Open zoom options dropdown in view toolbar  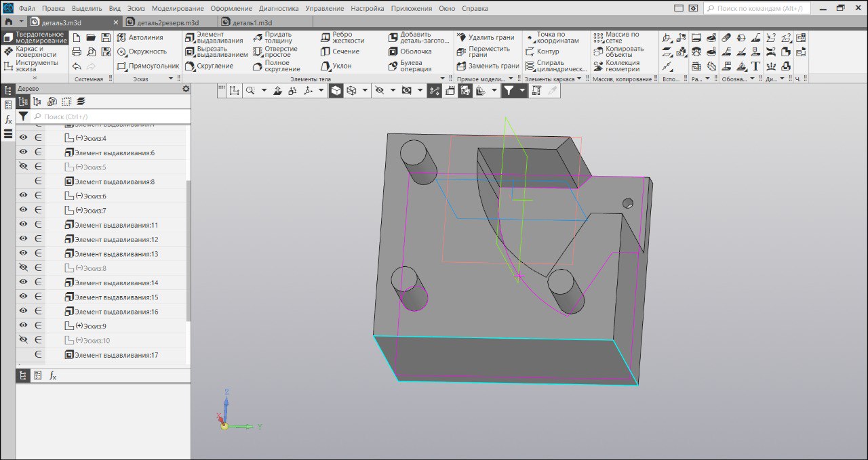pyautogui.click(x=264, y=90)
